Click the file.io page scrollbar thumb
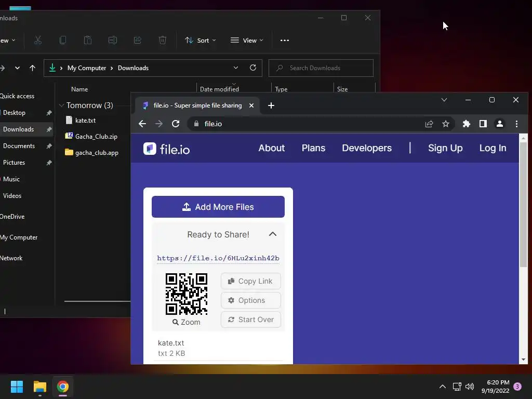Image resolution: width=532 pixels, height=399 pixels. coord(523,204)
